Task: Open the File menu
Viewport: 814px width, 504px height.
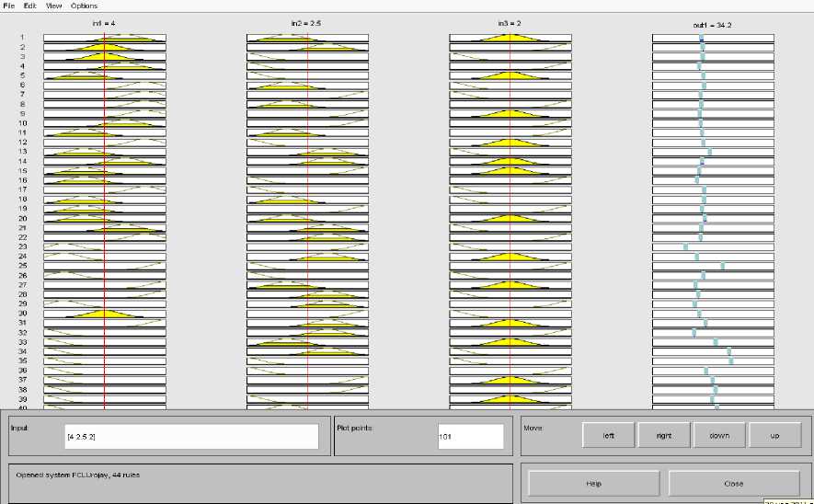Action: tap(9, 6)
